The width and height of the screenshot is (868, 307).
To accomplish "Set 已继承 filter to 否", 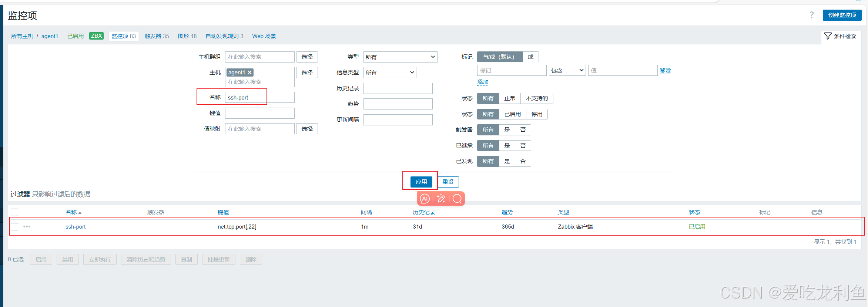I will (523, 146).
